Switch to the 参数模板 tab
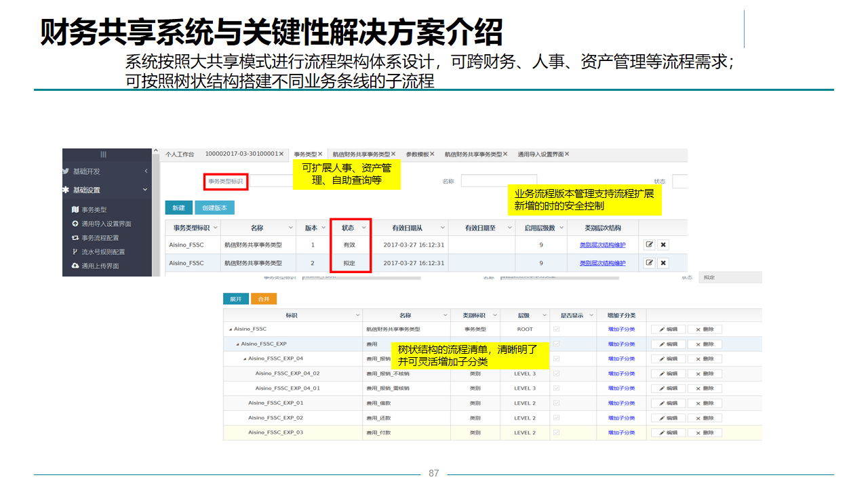The image size is (868, 488). (x=417, y=155)
